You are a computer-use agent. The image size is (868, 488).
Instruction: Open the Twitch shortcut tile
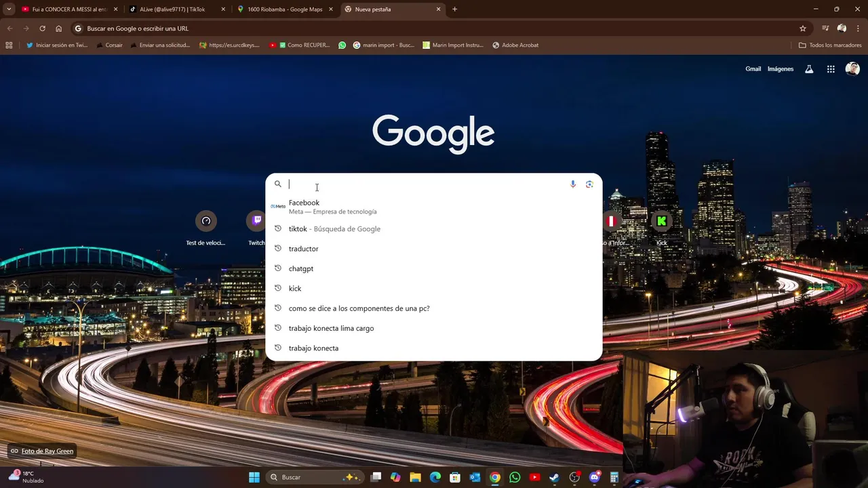(256, 228)
